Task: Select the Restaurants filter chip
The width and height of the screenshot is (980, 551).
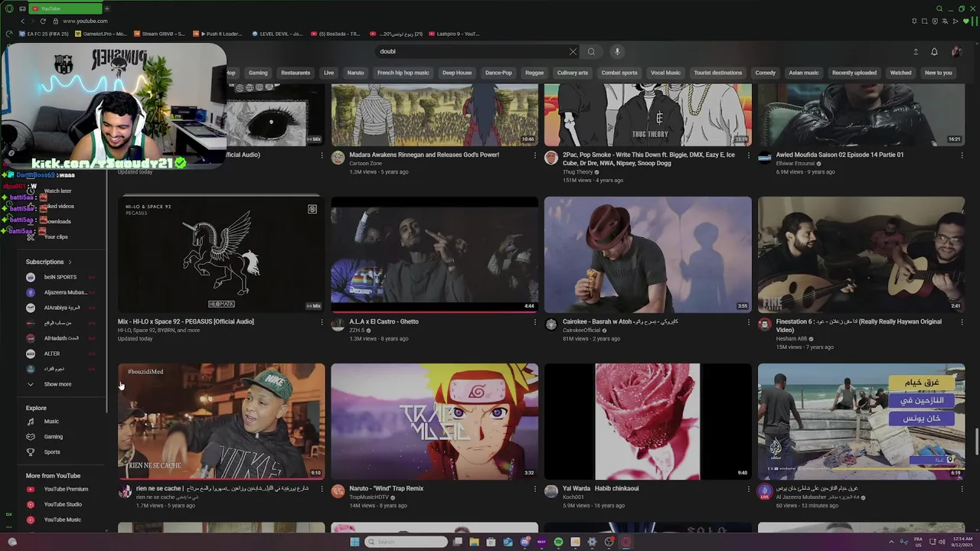Action: click(x=296, y=73)
